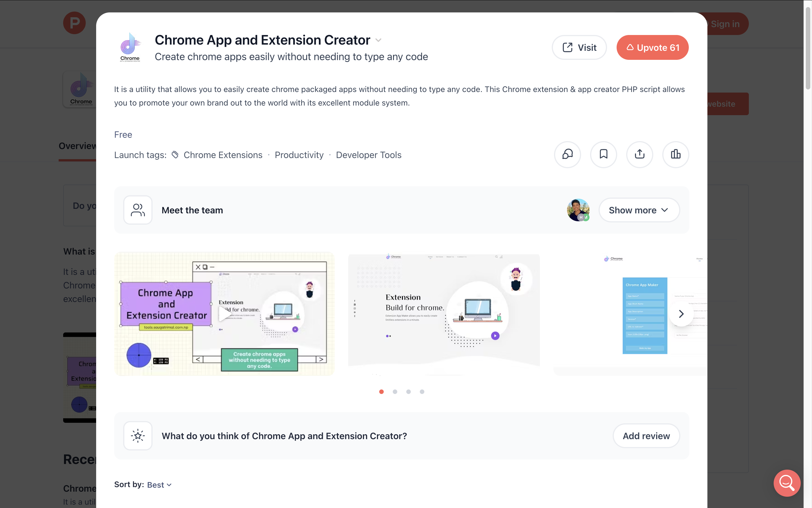Open the team member avatar
This screenshot has width=812, height=508.
coord(578,210)
